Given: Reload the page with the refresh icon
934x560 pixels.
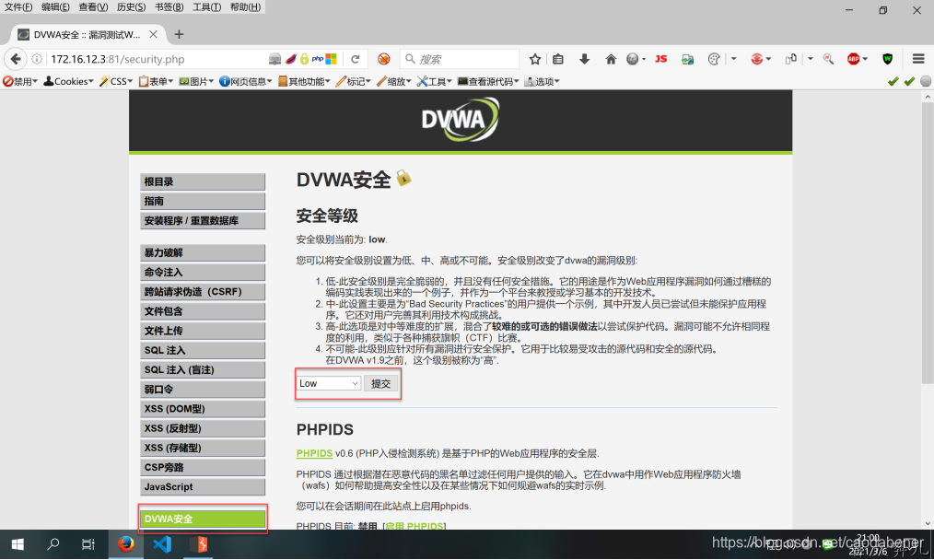Looking at the screenshot, I should [x=356, y=59].
